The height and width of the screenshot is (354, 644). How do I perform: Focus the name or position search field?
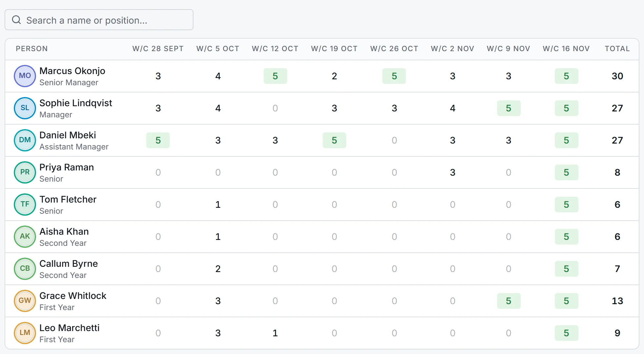click(99, 20)
